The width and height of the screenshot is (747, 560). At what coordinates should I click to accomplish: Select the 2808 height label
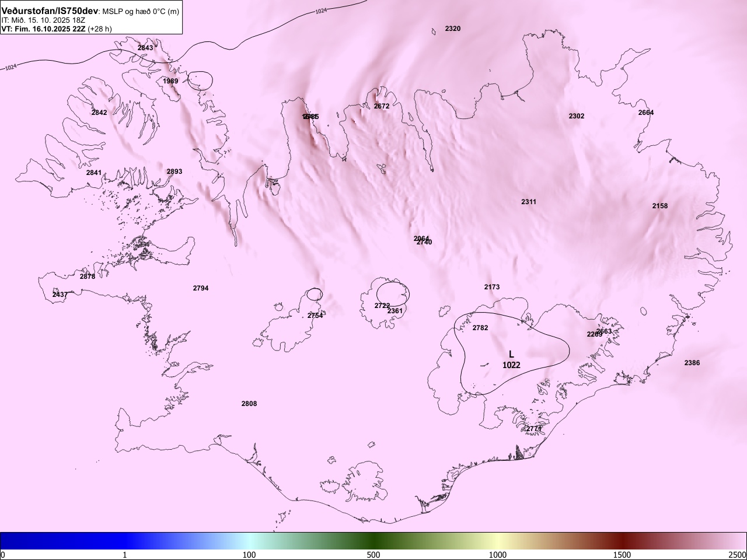pos(249,404)
